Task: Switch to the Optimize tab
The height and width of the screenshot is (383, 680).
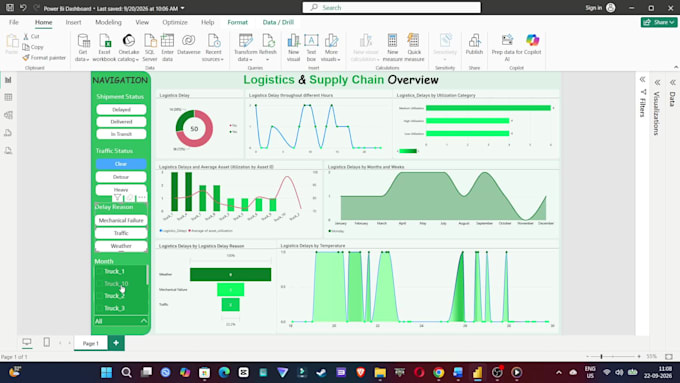Action: click(x=175, y=22)
